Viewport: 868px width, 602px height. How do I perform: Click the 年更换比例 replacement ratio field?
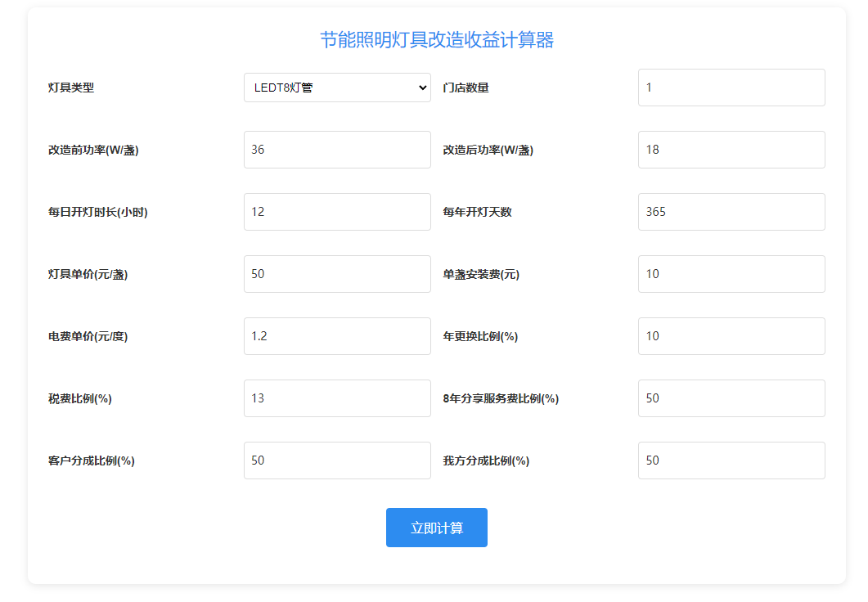tap(731, 336)
